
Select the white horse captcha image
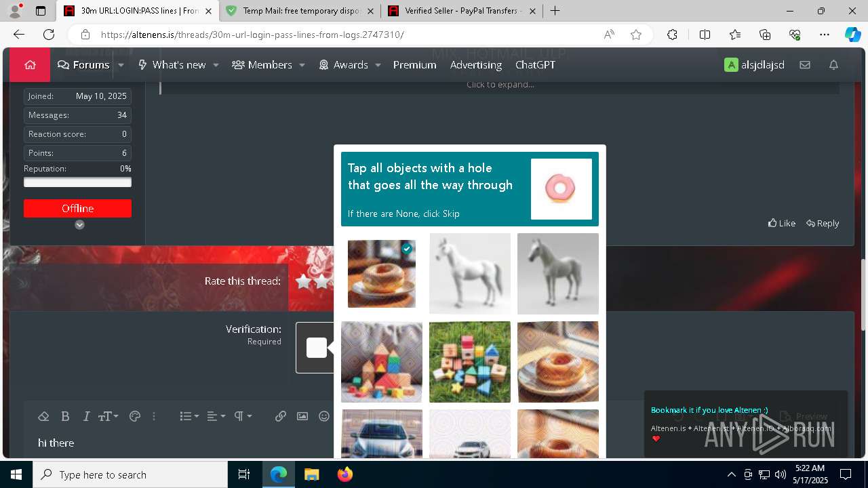[470, 274]
